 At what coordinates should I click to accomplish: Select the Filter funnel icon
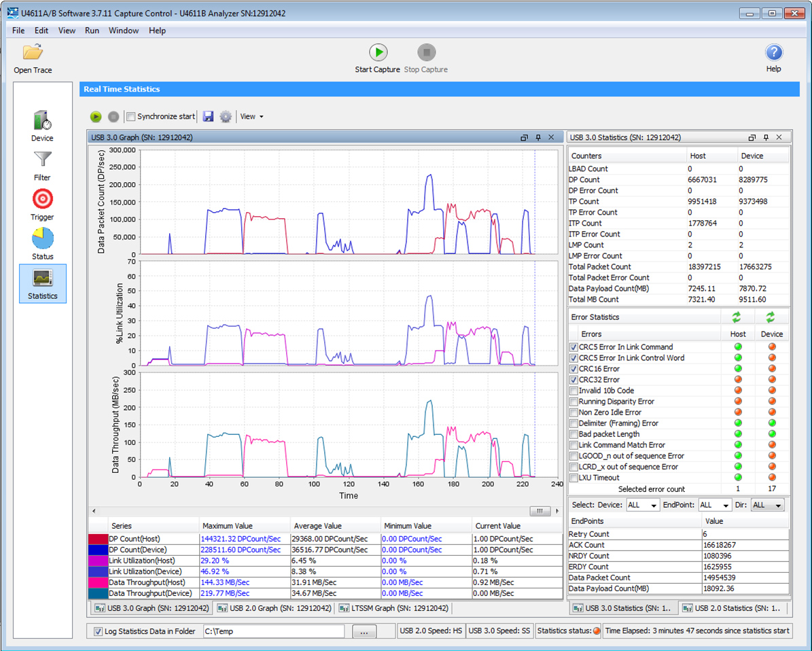click(x=42, y=160)
